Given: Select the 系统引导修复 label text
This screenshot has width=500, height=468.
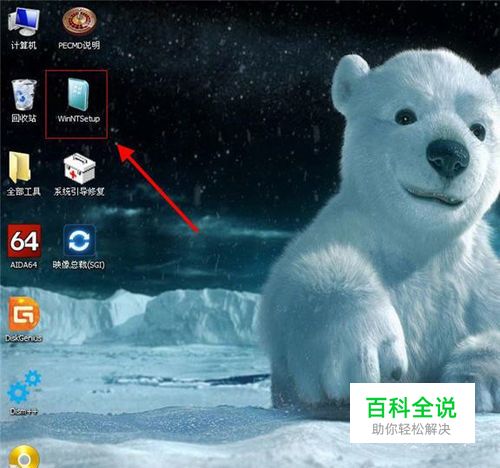Looking at the screenshot, I should pyautogui.click(x=79, y=191).
